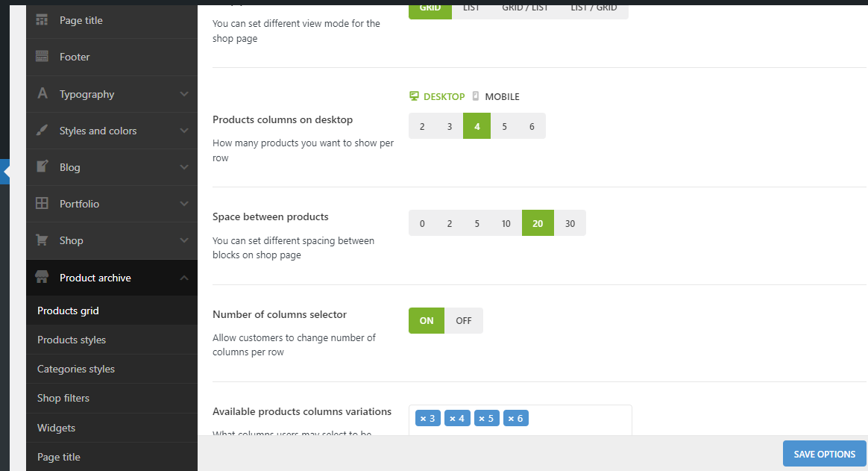Click the Save Options button

click(824, 454)
